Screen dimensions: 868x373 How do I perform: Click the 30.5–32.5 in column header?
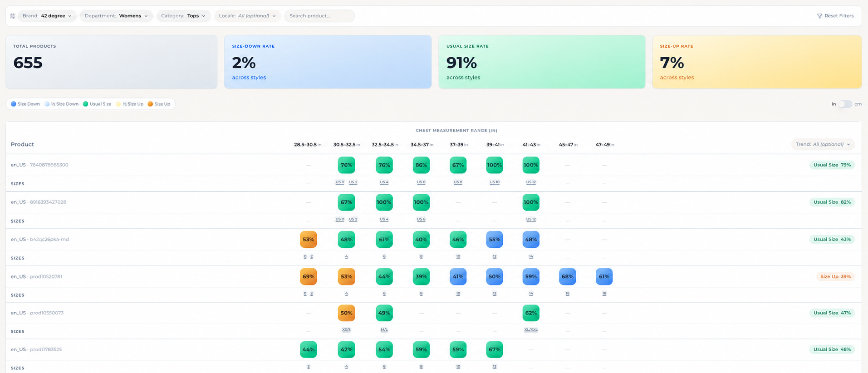coord(347,145)
